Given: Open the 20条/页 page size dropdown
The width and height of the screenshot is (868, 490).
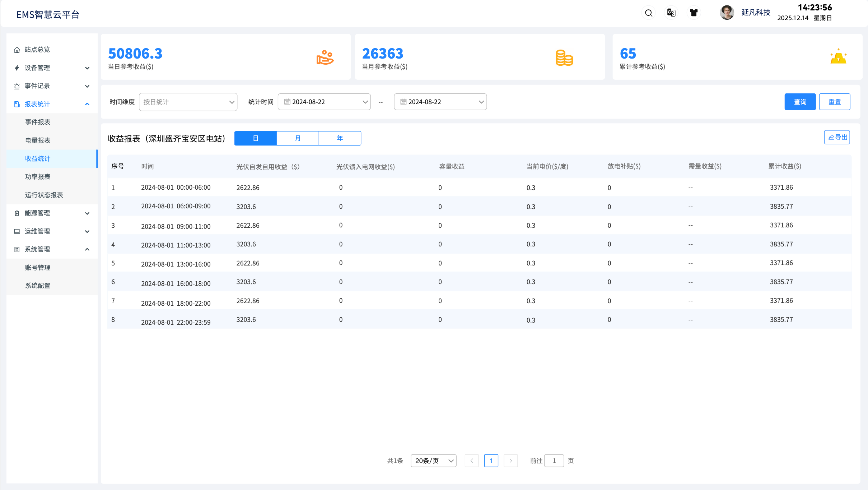Looking at the screenshot, I should tap(433, 461).
